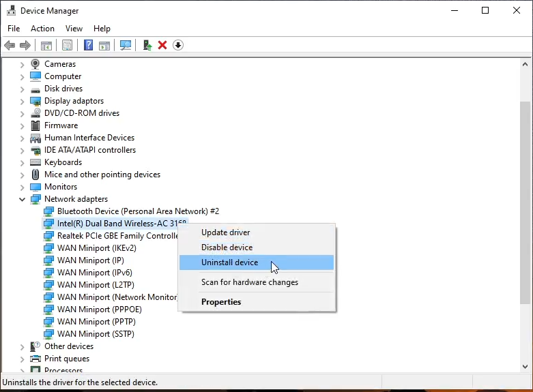Click the down-arrow Disable device toolbar icon
533x392 pixels.
[178, 45]
